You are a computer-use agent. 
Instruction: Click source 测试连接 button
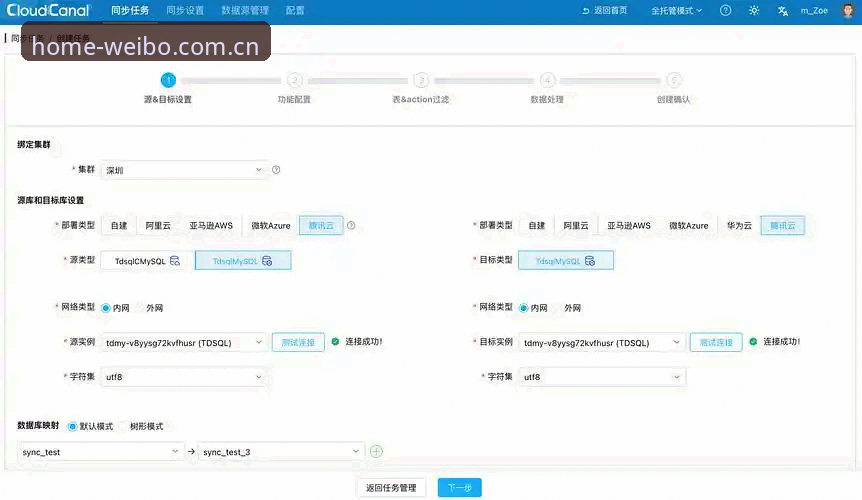point(298,342)
